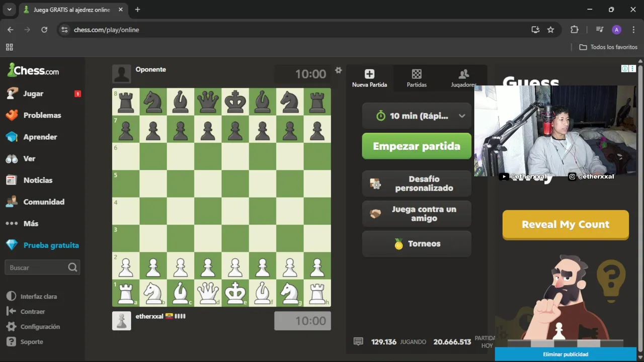Select the white pawn on e2
Screen dimensions: 644x362
(235, 266)
